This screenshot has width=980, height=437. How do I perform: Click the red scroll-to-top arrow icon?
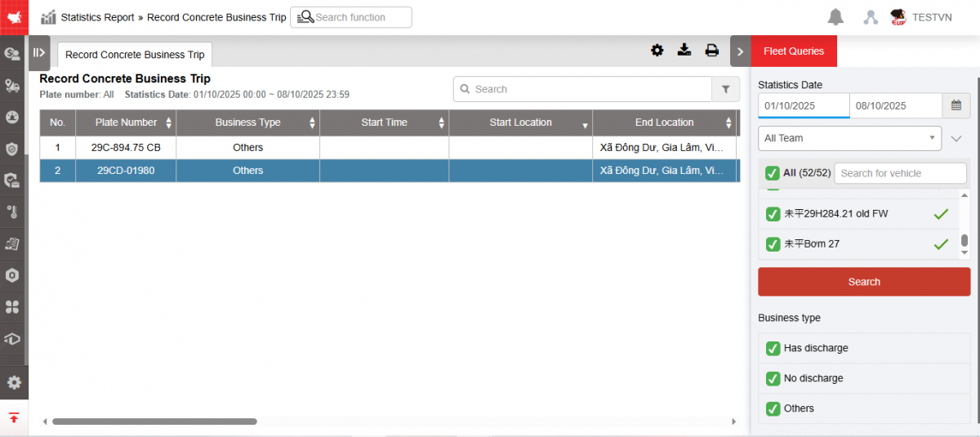[14, 417]
